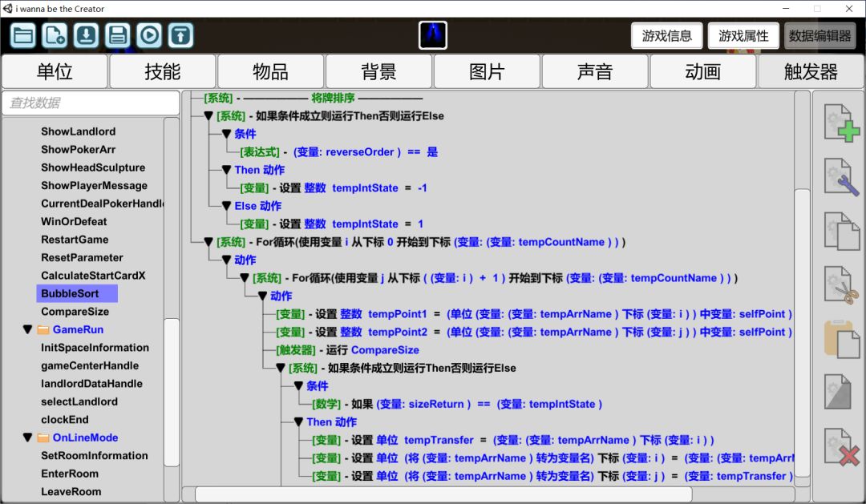This screenshot has height=504, width=866.
Task: Click the paste clipboard icon
Action: tap(841, 339)
